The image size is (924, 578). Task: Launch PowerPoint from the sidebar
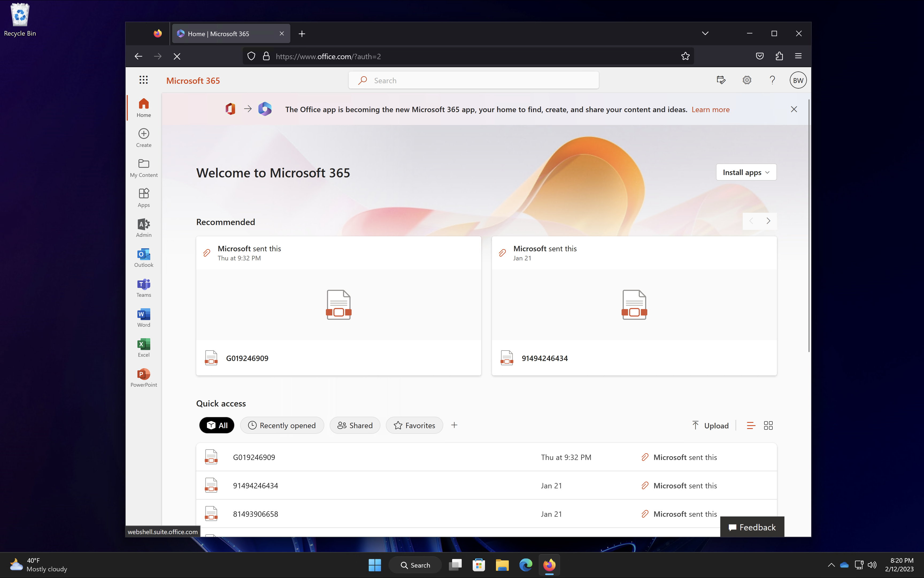(x=144, y=378)
